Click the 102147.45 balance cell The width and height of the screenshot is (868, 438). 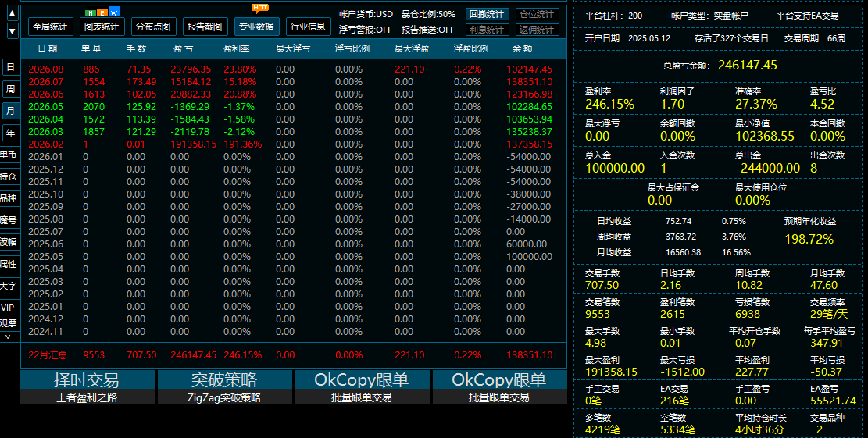[x=529, y=69]
